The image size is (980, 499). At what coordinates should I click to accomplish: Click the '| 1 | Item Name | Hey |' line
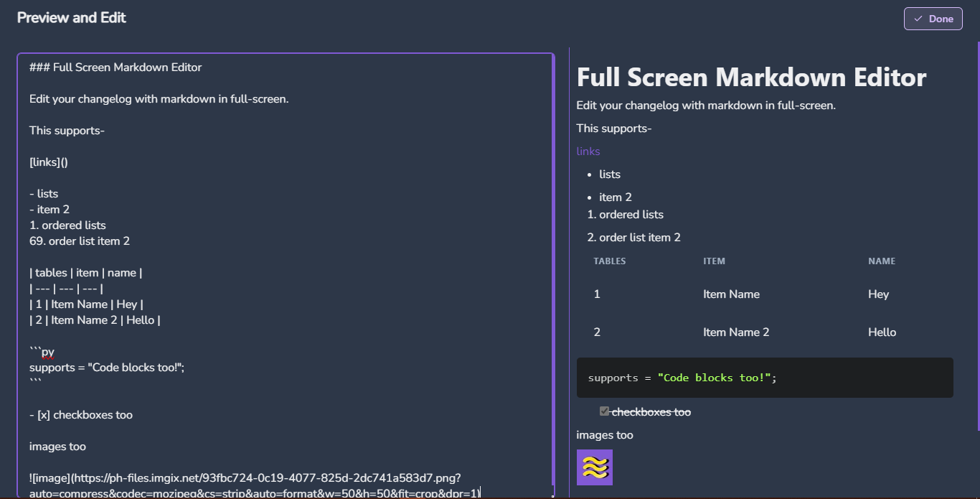click(87, 304)
